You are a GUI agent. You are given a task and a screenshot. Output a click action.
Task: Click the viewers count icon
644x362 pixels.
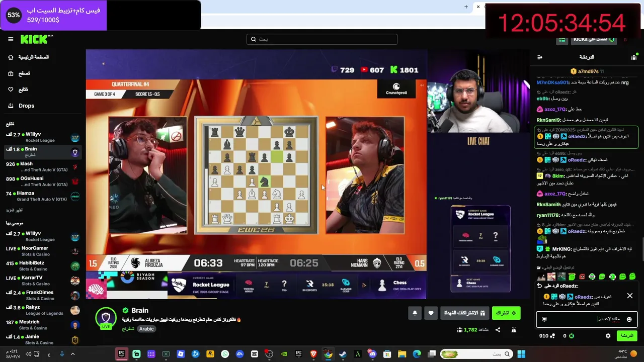(x=460, y=330)
